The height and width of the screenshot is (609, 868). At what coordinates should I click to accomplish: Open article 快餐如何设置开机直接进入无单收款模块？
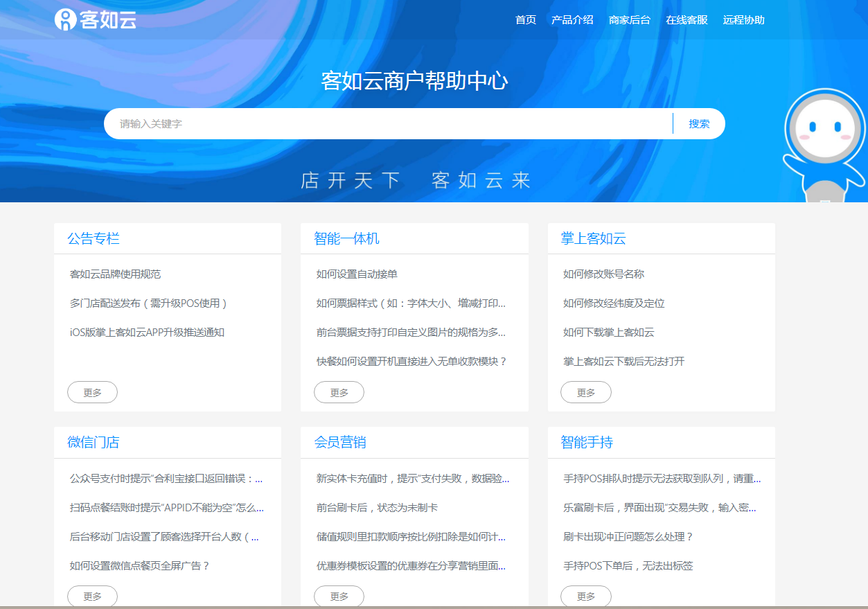[412, 362]
